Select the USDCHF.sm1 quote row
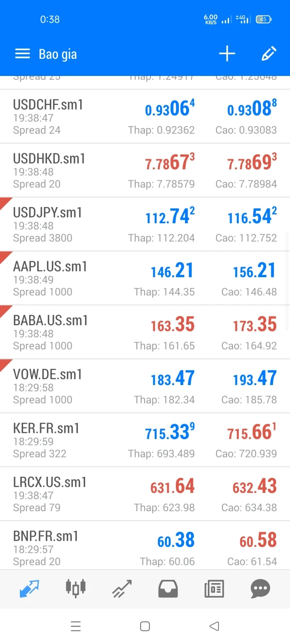The width and height of the screenshot is (290, 644). [145, 116]
